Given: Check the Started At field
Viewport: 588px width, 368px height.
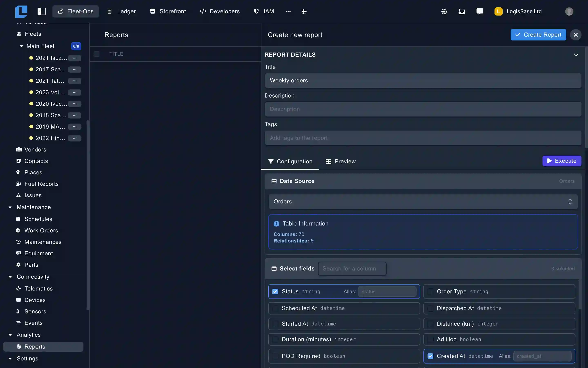Looking at the screenshot, I should (x=275, y=324).
